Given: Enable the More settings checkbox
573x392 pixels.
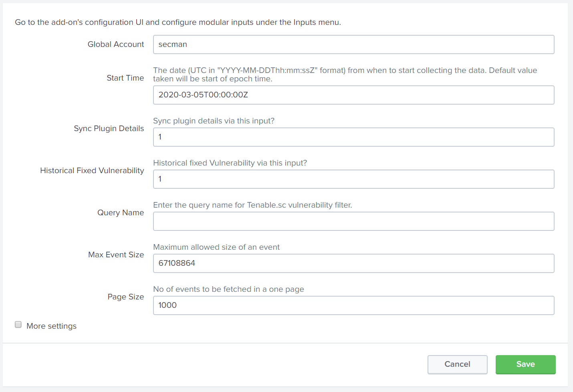Looking at the screenshot, I should tap(18, 325).
